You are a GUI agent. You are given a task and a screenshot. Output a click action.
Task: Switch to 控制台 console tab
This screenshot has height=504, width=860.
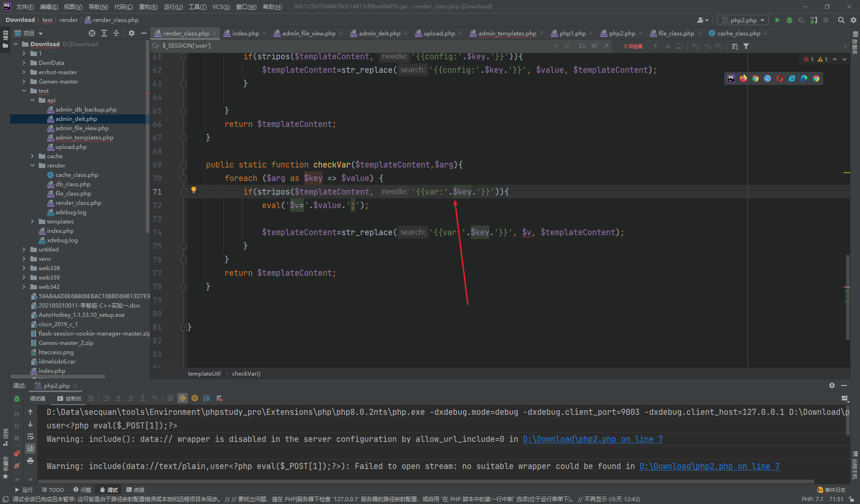[69, 399]
